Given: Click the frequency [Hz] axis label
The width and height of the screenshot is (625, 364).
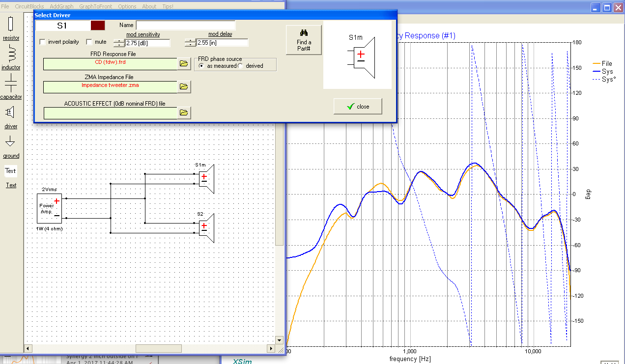Looking at the screenshot, I should 410,359.
